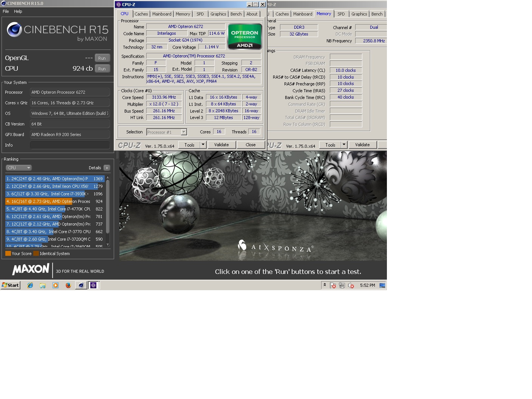Open Windows Explorer folder icon in taskbar
The height and width of the screenshot is (399, 532).
(43, 285)
